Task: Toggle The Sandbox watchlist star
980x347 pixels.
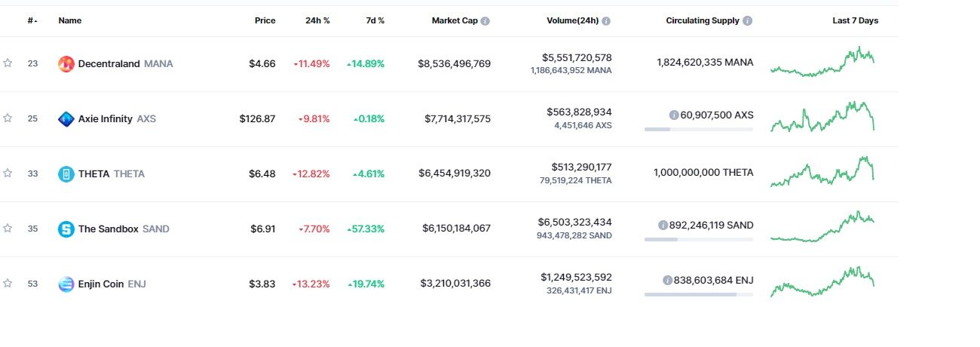Action: [x=8, y=229]
